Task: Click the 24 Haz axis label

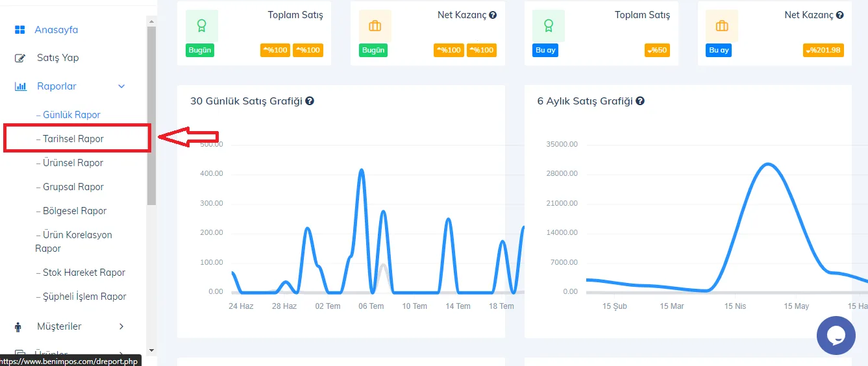Action: (x=241, y=306)
